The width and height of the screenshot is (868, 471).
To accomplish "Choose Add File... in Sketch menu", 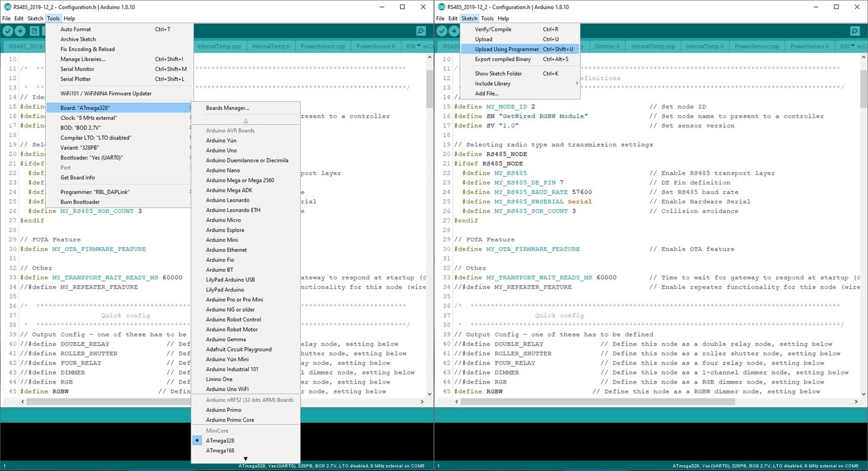I will coord(520,93).
